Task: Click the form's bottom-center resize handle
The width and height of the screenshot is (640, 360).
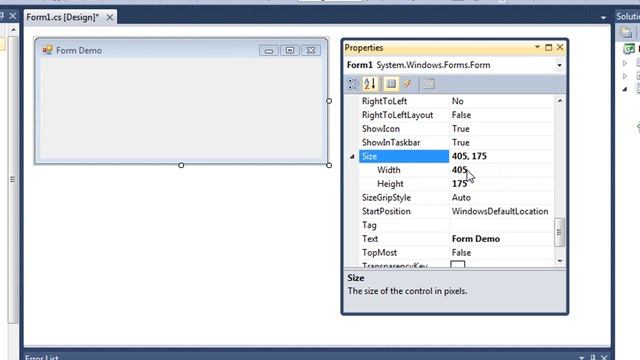Action: click(181, 165)
